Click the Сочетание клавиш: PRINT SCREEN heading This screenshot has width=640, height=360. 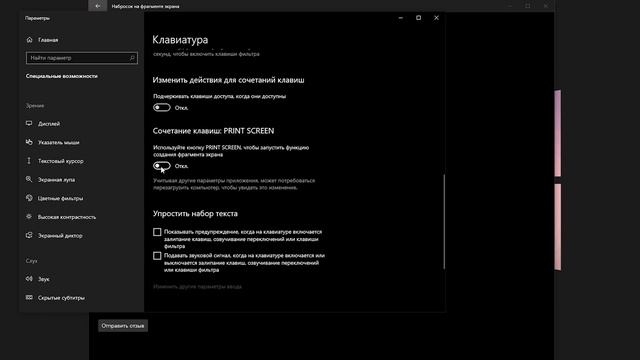213,131
